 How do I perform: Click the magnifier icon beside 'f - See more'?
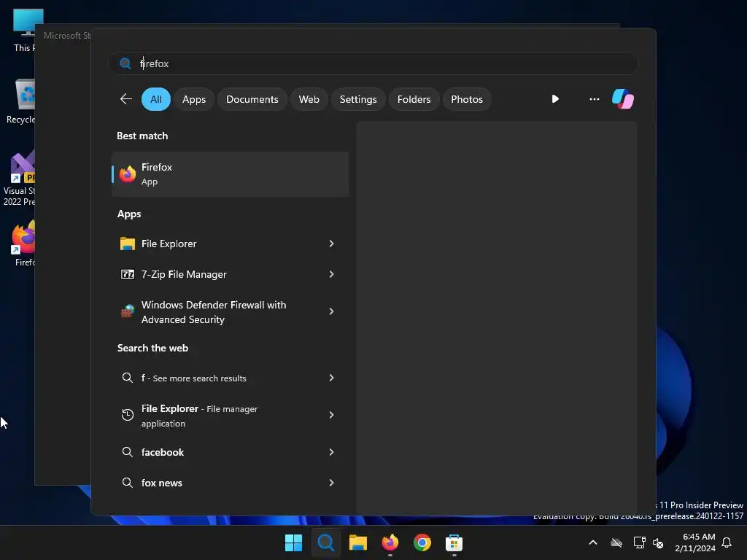(127, 378)
